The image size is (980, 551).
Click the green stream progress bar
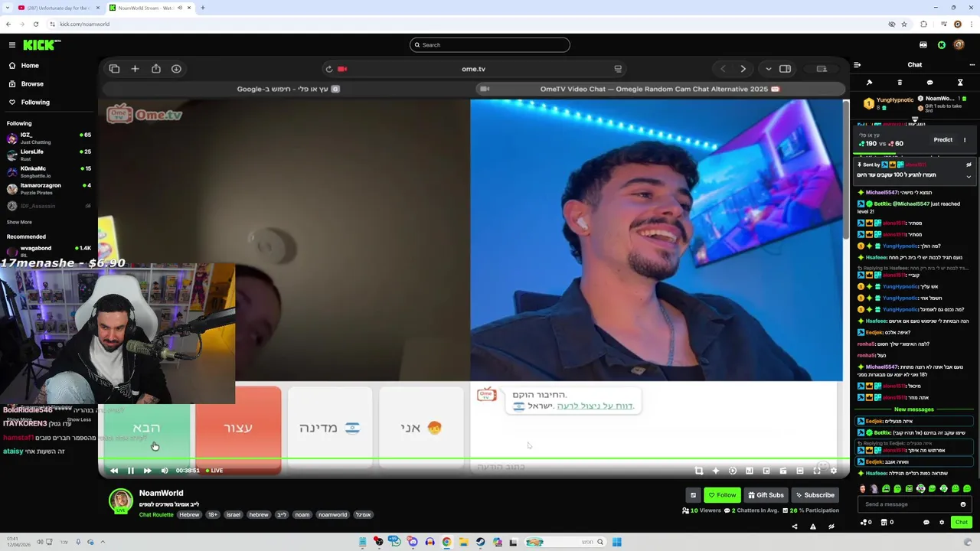click(475, 459)
